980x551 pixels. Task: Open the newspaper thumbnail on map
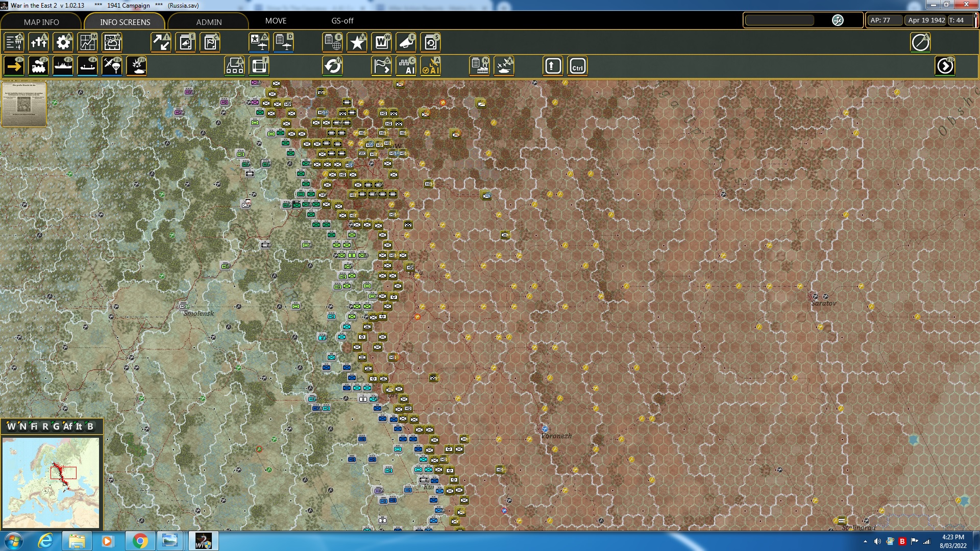(24, 104)
